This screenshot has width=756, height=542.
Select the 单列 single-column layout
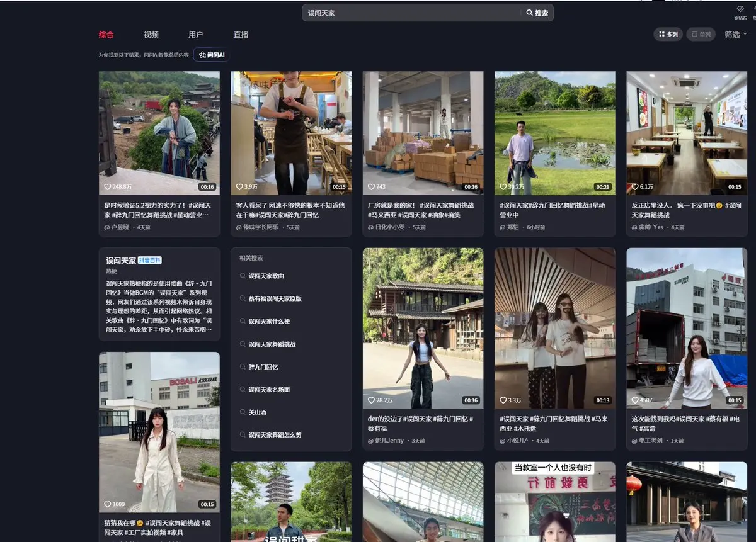click(x=701, y=35)
